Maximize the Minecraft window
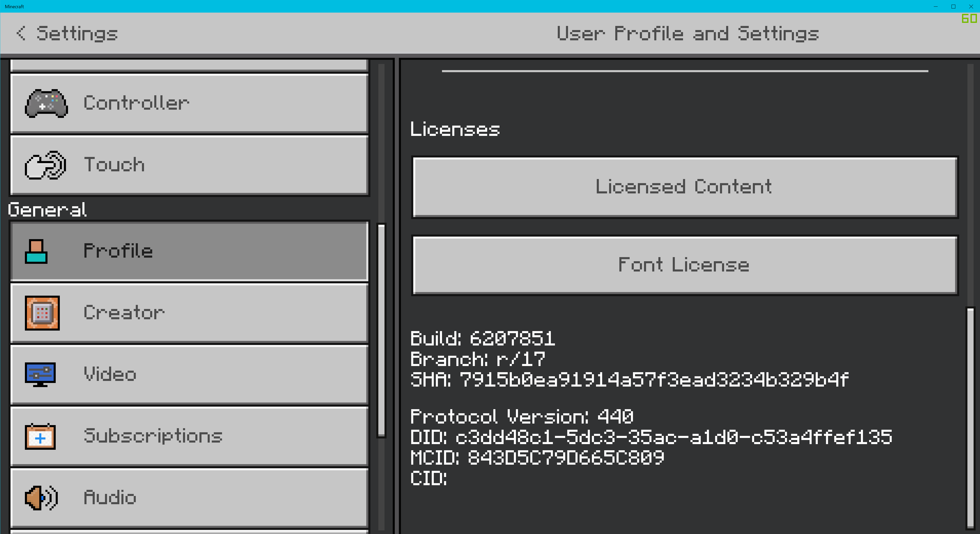Screen dimensions: 980x534 pos(953,6)
